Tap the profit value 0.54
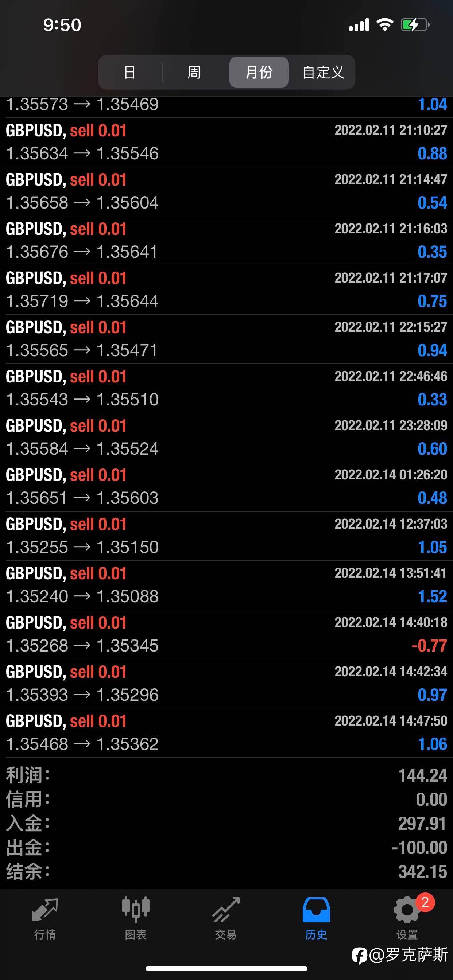The width and height of the screenshot is (453, 980). point(432,203)
